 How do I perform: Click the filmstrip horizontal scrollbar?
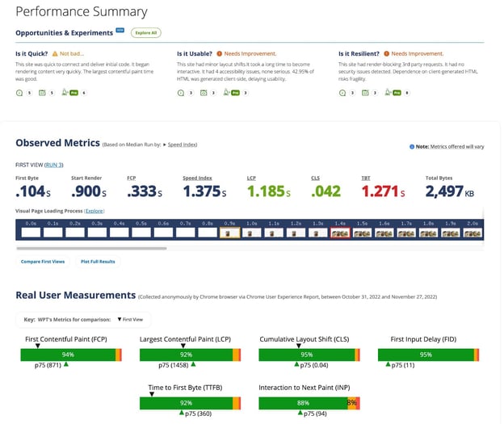(89, 248)
